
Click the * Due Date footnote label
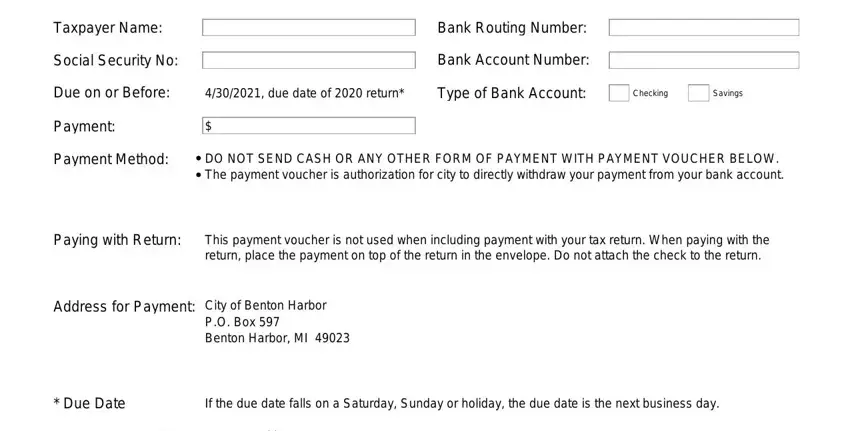pyautogui.click(x=89, y=403)
